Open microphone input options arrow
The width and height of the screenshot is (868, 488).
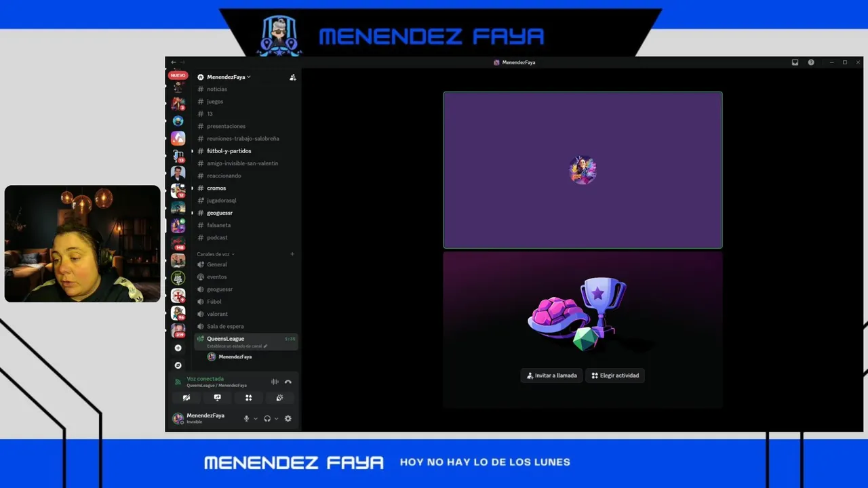coord(256,419)
